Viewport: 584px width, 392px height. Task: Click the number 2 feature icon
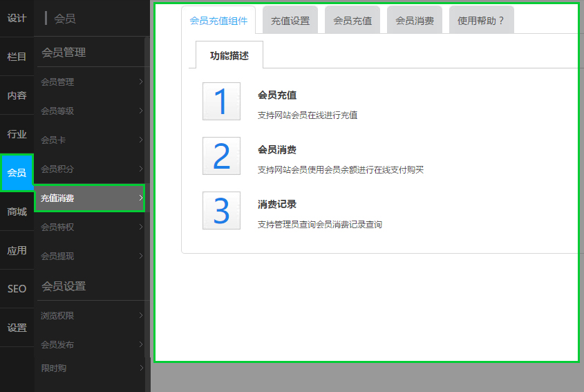click(221, 156)
